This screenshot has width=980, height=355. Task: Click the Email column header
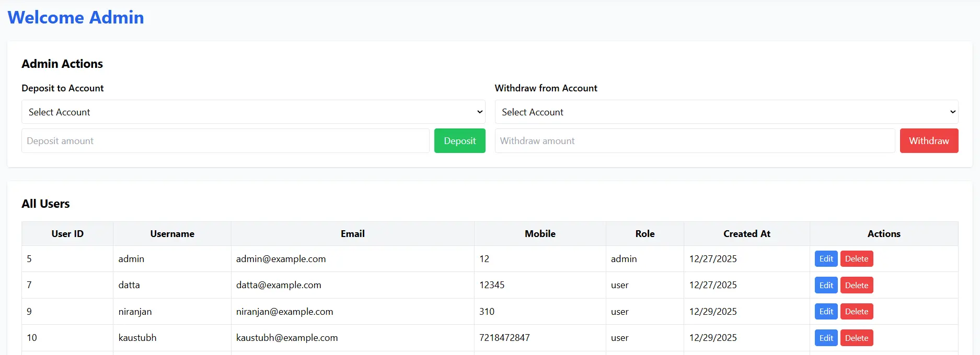click(x=352, y=234)
